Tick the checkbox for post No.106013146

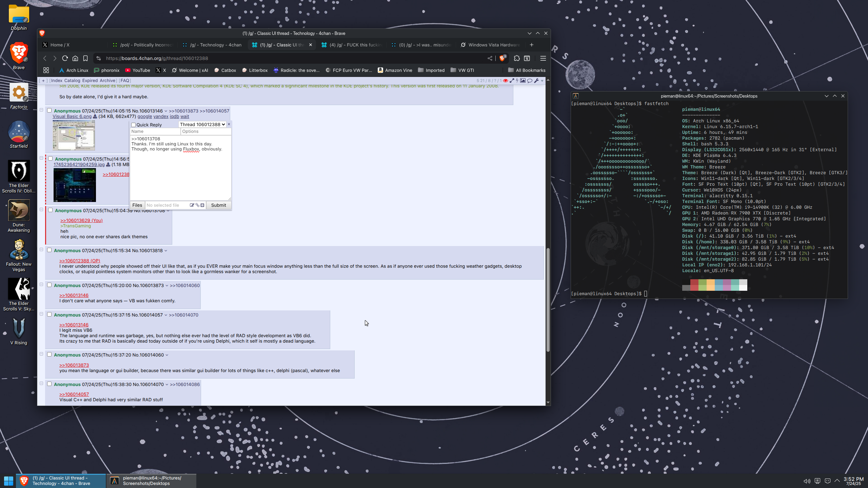(x=49, y=110)
